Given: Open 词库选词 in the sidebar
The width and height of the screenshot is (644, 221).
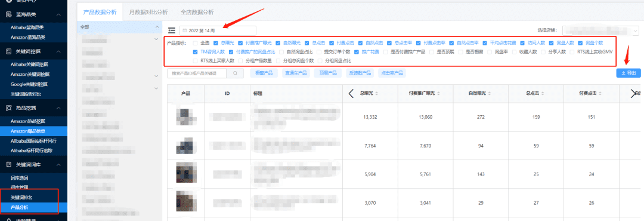Looking at the screenshot, I should pyautogui.click(x=19, y=178).
